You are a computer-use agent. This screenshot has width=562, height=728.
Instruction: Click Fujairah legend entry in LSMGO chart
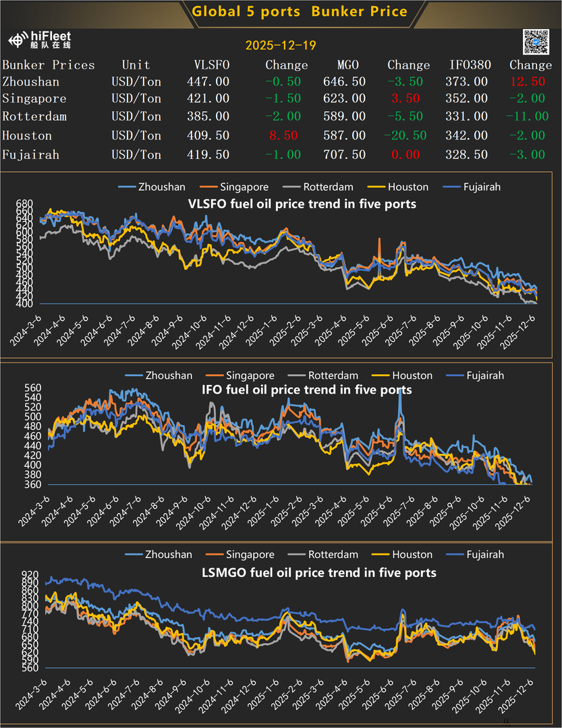[484, 555]
